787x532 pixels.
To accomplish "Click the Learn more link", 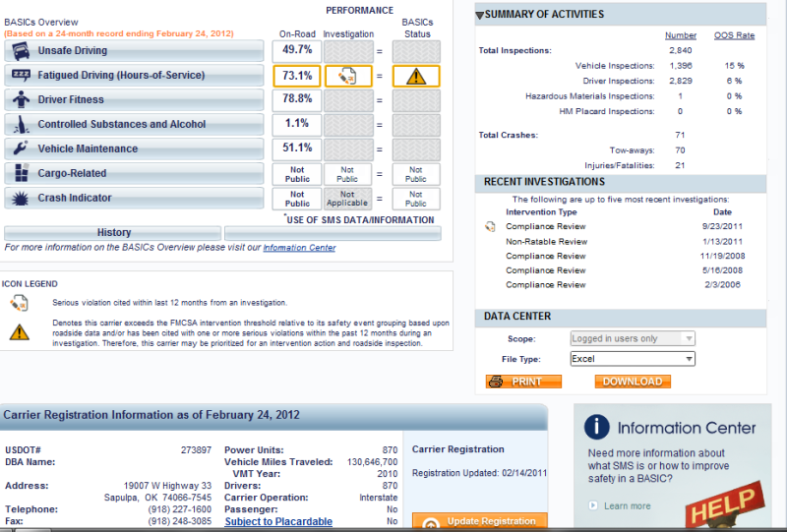I will (627, 505).
